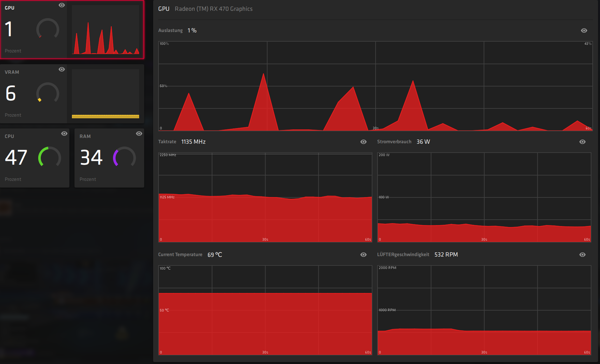The image size is (600, 364).
Task: Toggle the Stromverbrauch eye icon
Action: tap(582, 142)
